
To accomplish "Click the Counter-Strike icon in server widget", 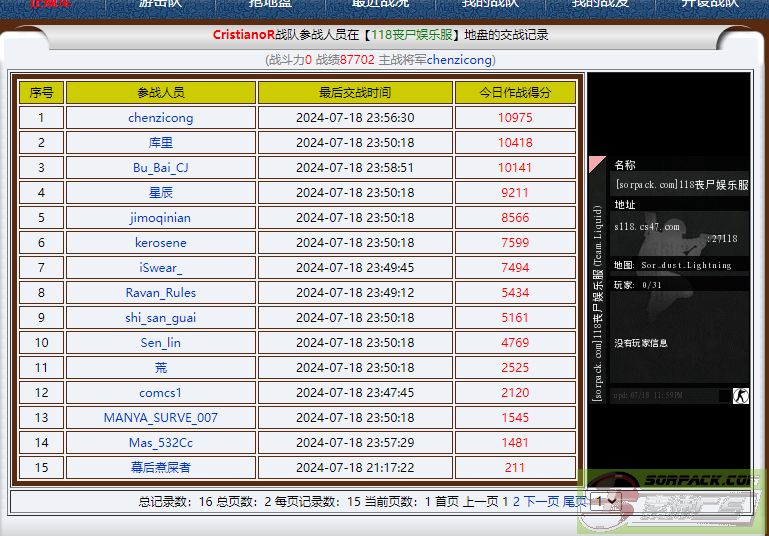I will pos(740,396).
